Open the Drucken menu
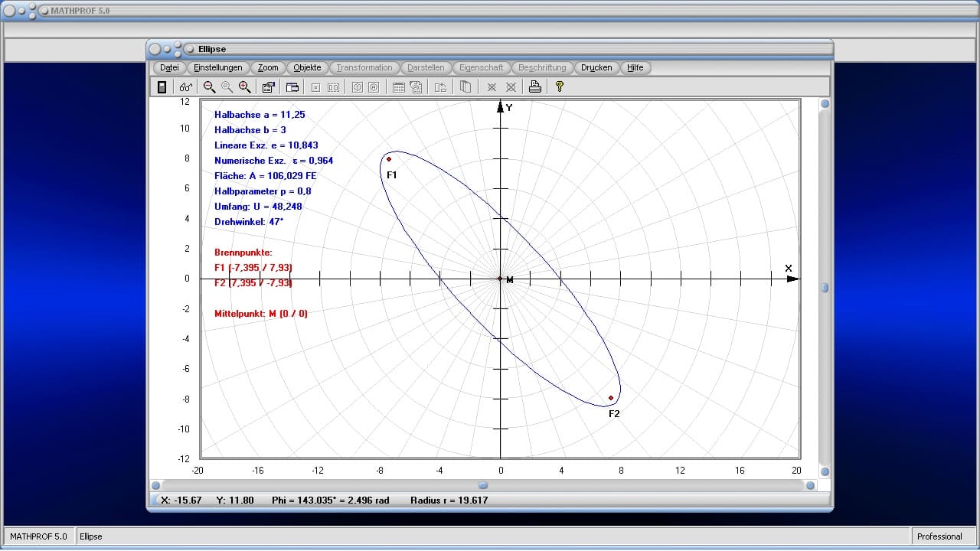Image resolution: width=980 pixels, height=551 pixels. 596,67
